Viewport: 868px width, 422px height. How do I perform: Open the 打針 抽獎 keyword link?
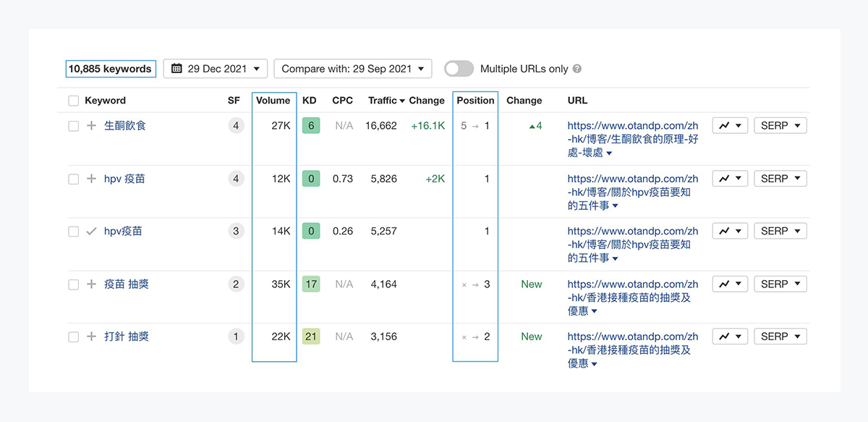click(x=127, y=337)
